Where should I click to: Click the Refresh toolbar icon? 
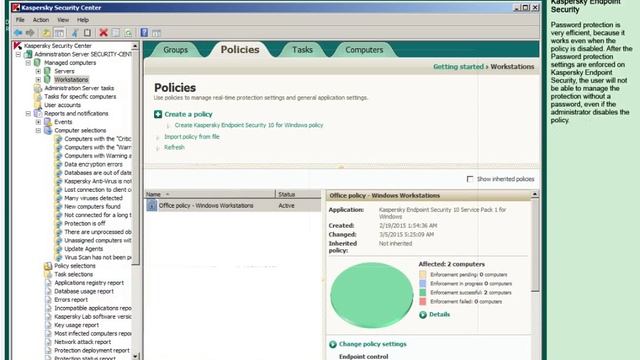click(x=128, y=33)
